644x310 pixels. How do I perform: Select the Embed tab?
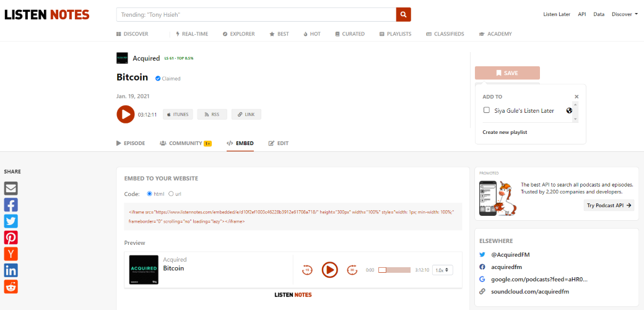pyautogui.click(x=240, y=143)
